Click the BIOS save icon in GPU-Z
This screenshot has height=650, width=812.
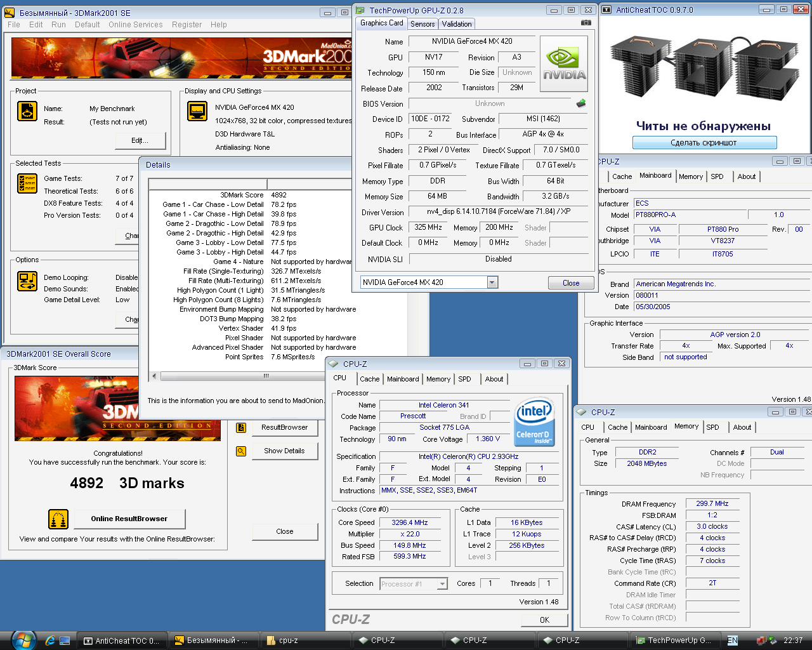pos(580,103)
